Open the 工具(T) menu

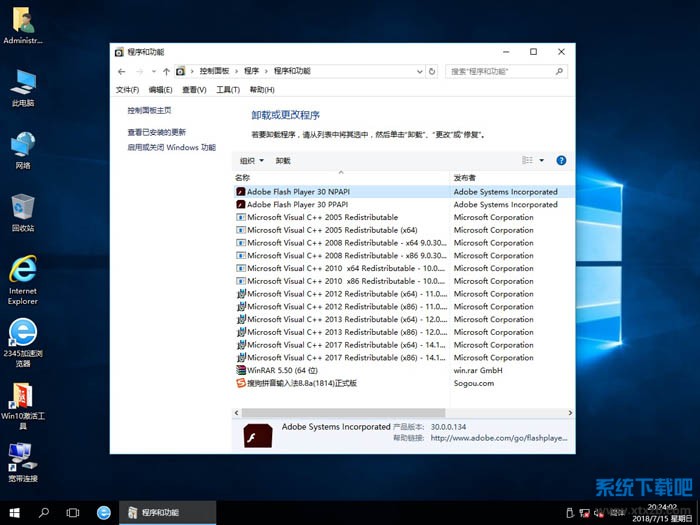tap(228, 90)
